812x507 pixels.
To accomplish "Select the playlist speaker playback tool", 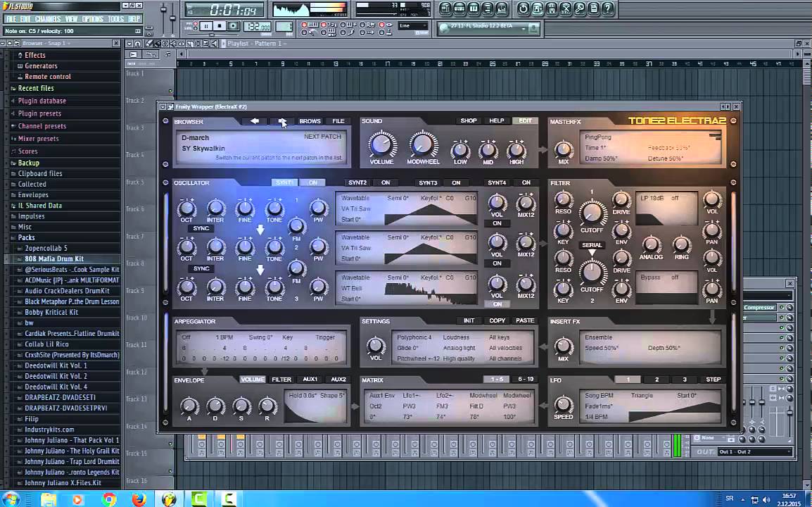I will tap(215, 44).
